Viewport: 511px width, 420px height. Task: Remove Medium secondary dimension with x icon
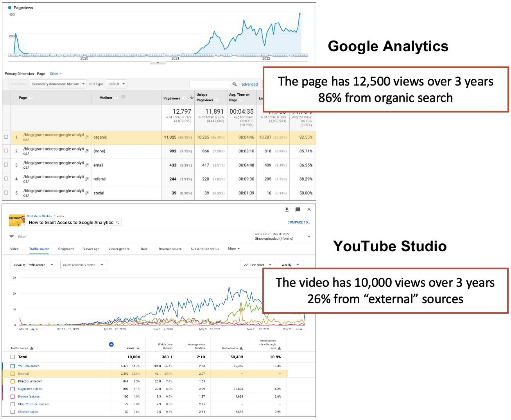[x=123, y=97]
